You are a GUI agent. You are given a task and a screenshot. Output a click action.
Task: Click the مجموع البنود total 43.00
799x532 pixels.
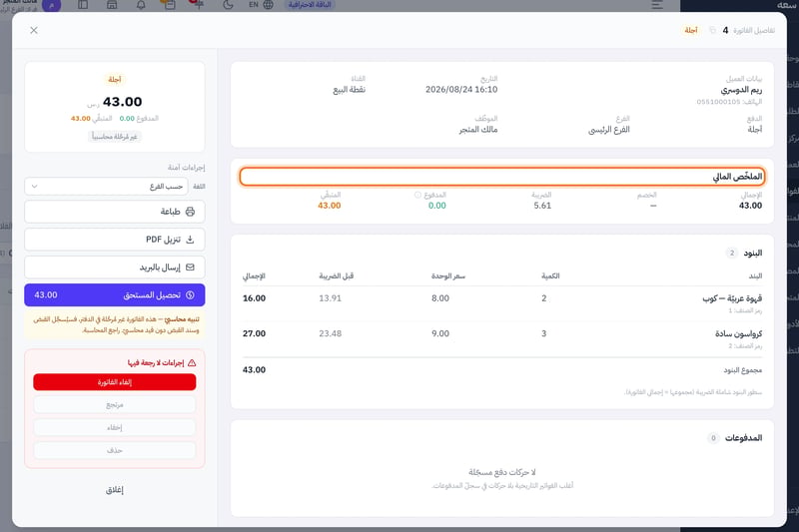point(254,370)
